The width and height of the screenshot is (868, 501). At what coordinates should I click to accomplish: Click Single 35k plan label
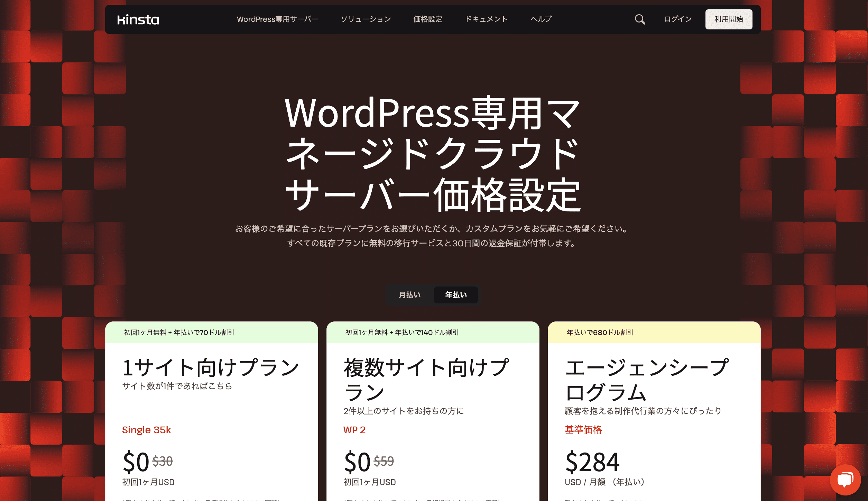tap(146, 430)
